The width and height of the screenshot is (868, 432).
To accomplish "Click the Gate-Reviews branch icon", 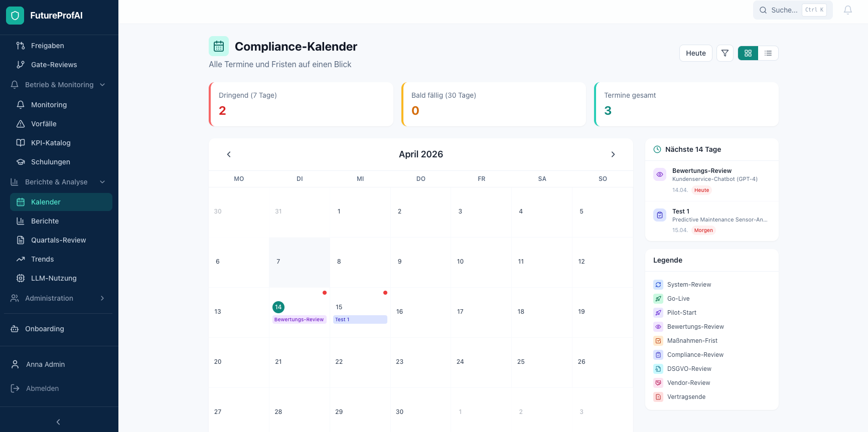I will (21, 65).
